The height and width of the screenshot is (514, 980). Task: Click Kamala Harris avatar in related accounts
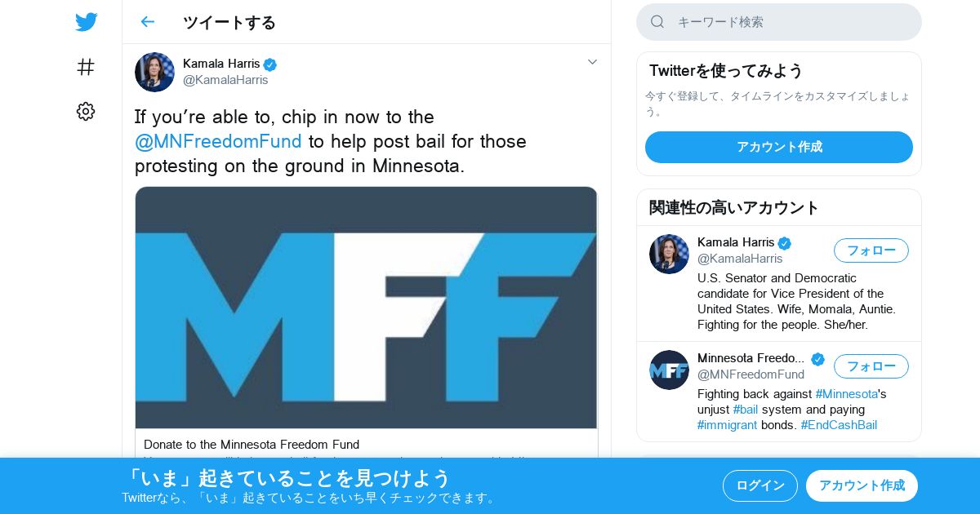pyautogui.click(x=669, y=255)
